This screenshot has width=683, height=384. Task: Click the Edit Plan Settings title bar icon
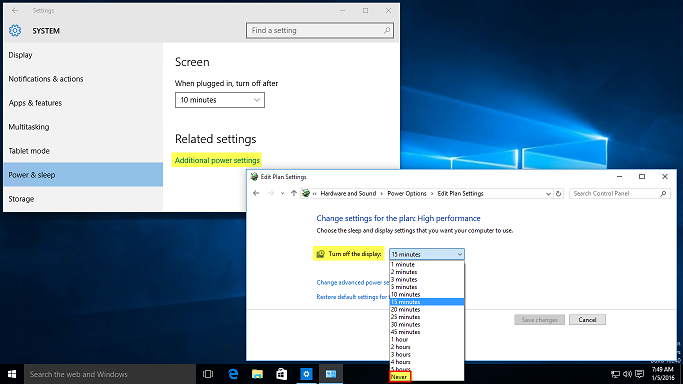[254, 176]
